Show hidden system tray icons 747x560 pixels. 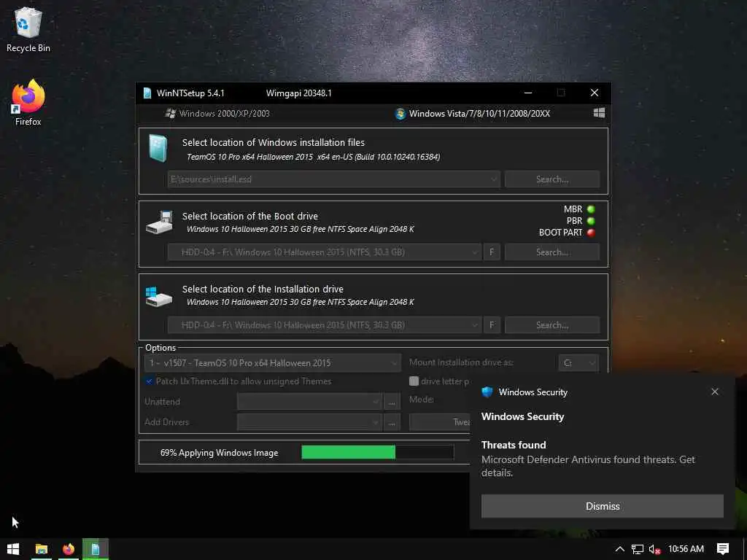619,549
